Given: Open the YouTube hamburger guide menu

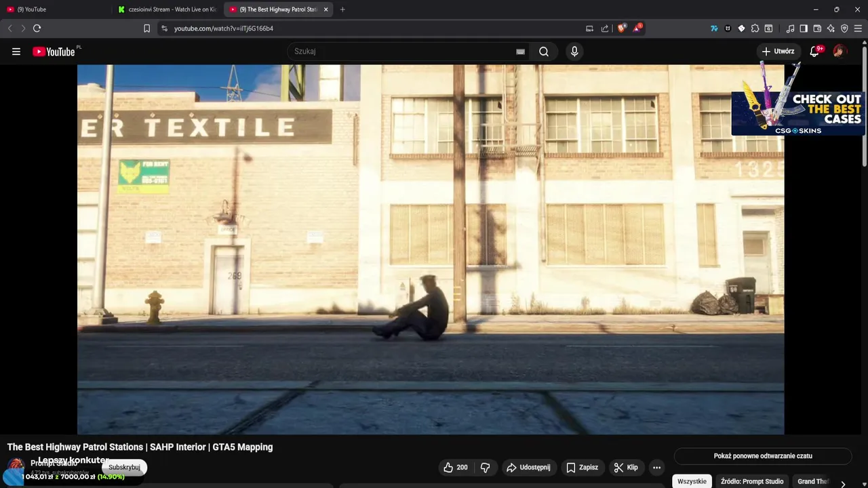Looking at the screenshot, I should click(16, 52).
